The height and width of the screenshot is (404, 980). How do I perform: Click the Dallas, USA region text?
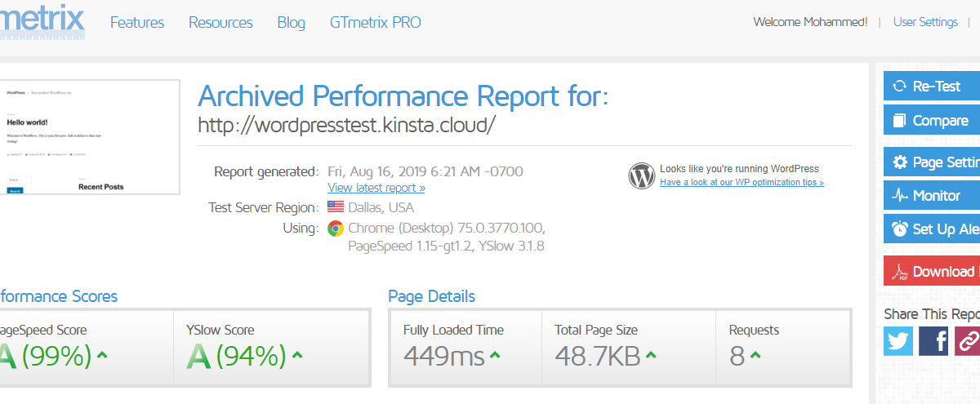tap(381, 207)
